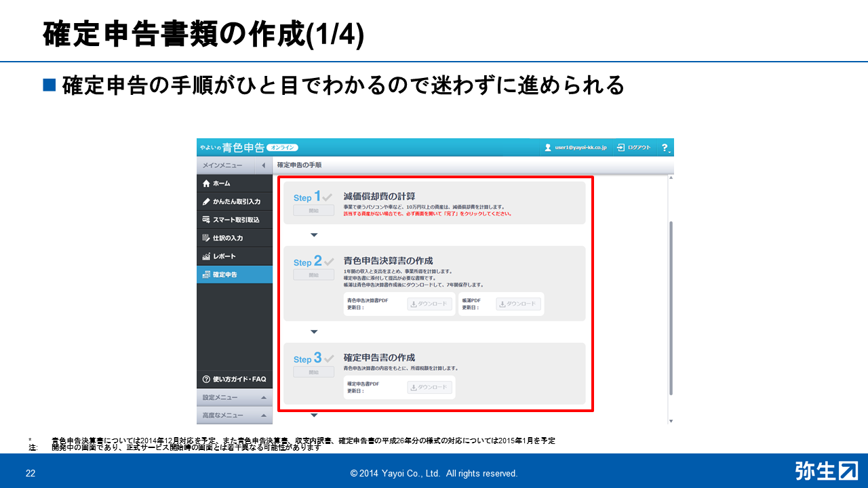Click the app's vertical scrollbar thumb
Image resolution: width=868 pixels, height=488 pixels.
click(671, 307)
